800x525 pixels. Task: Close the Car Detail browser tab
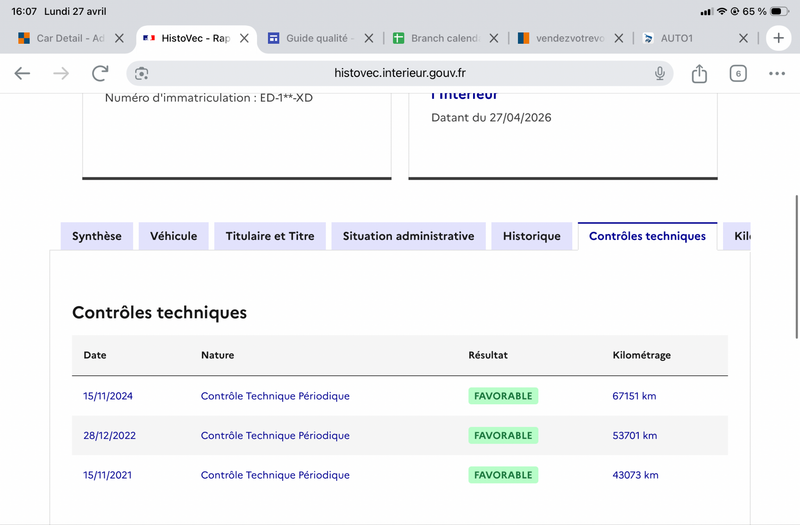point(119,38)
